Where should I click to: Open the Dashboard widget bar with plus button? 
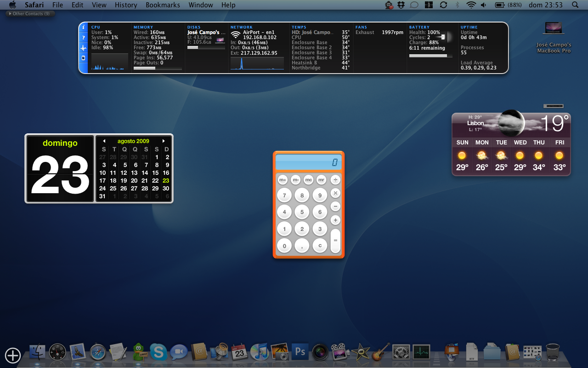coord(13,355)
